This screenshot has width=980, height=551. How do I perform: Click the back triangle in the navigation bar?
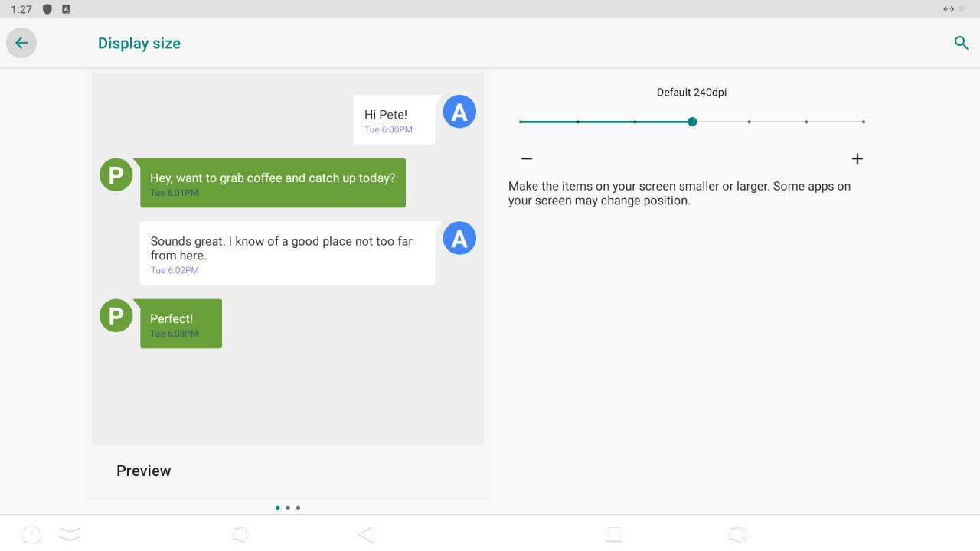click(x=366, y=533)
